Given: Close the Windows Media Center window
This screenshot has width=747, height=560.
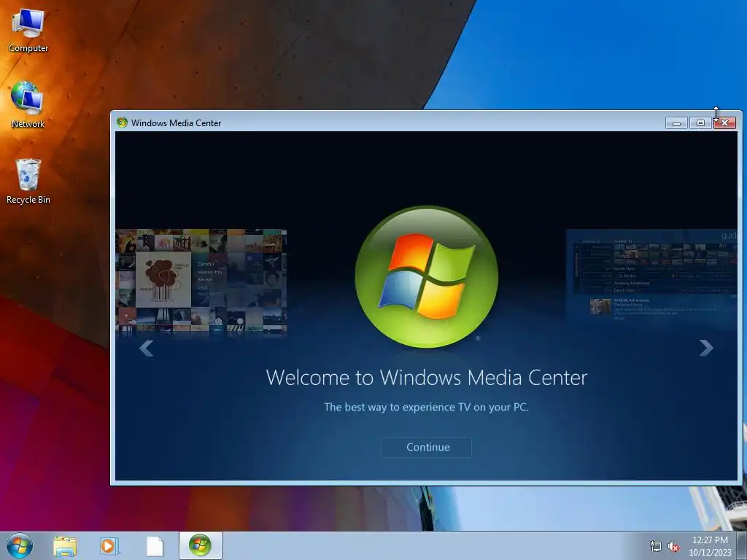Looking at the screenshot, I should (x=724, y=123).
